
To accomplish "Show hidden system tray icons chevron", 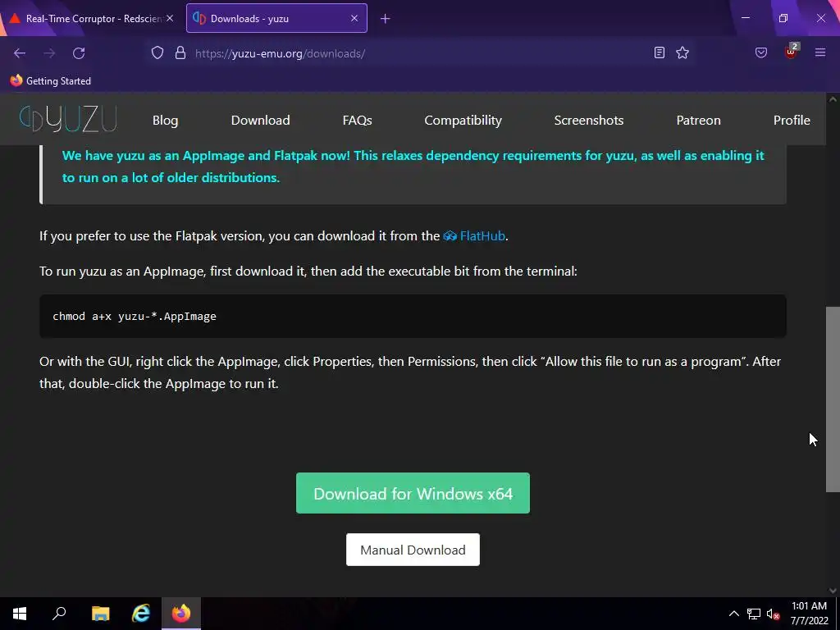I will coord(734,614).
